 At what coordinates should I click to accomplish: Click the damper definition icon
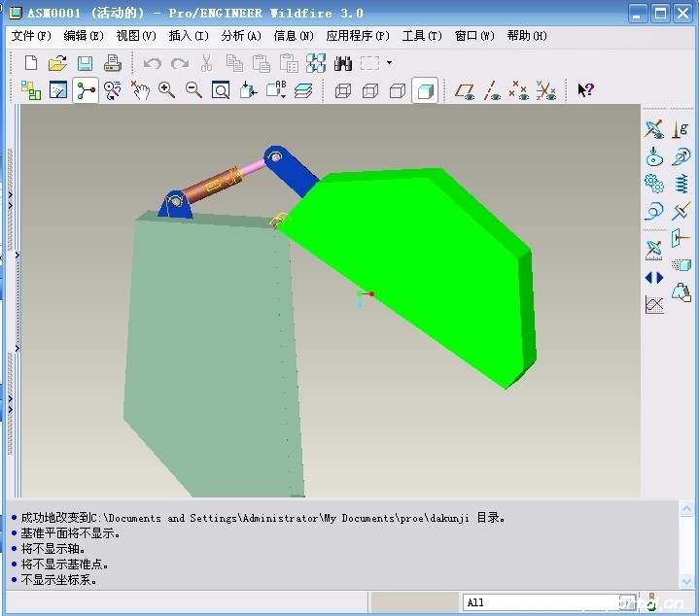point(681,211)
